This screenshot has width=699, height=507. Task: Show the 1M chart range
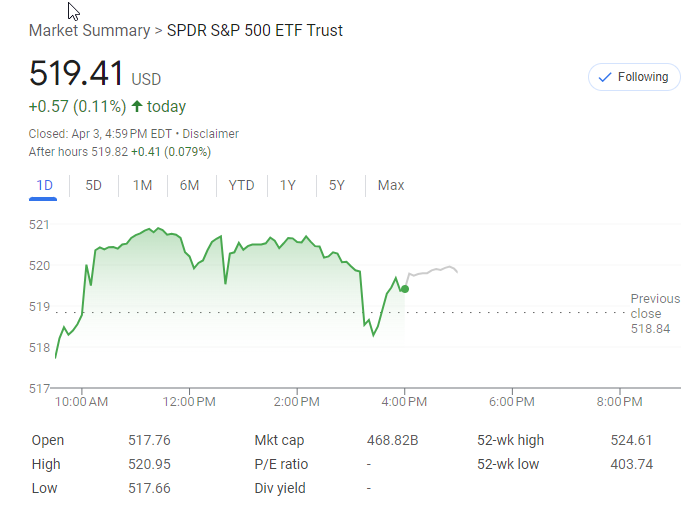tap(142, 185)
